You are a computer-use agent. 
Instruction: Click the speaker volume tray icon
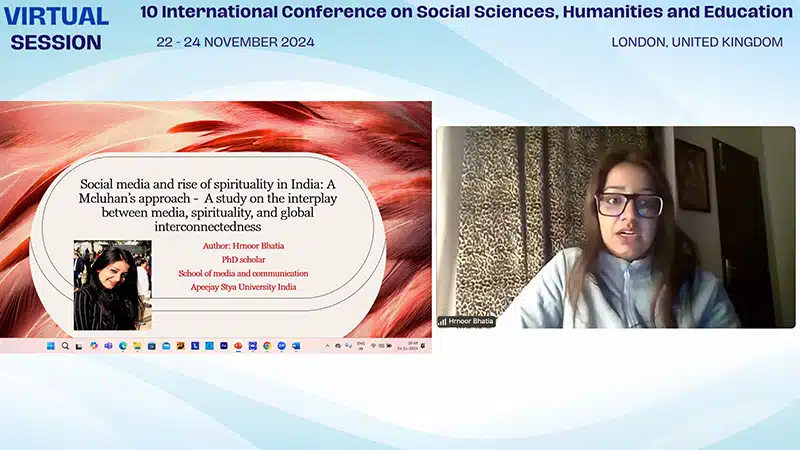[381, 345]
